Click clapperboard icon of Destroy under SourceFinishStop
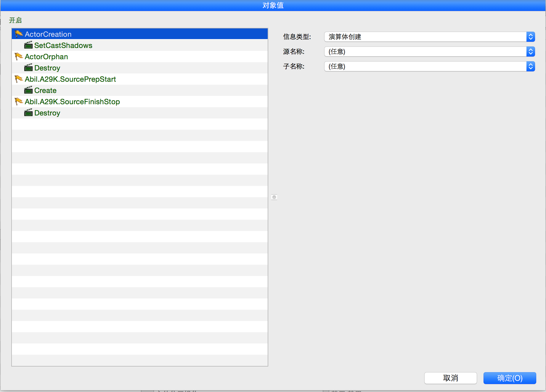The image size is (546, 392). (x=28, y=113)
